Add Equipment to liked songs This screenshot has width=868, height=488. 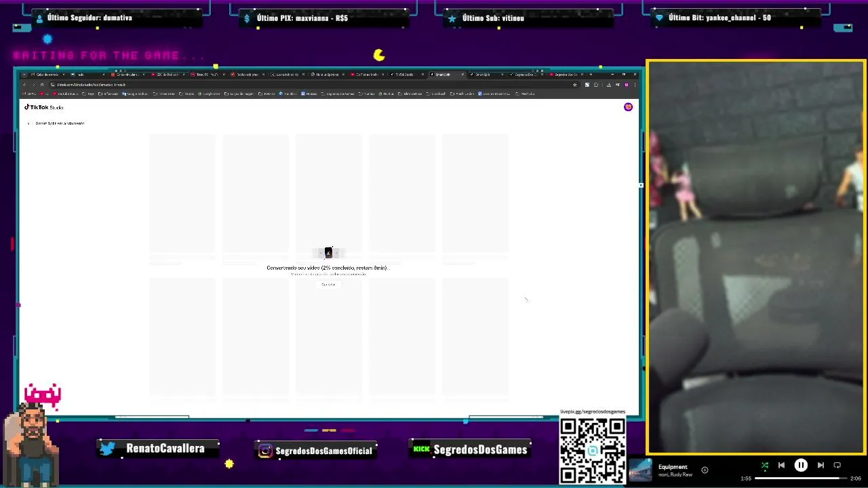705,470
